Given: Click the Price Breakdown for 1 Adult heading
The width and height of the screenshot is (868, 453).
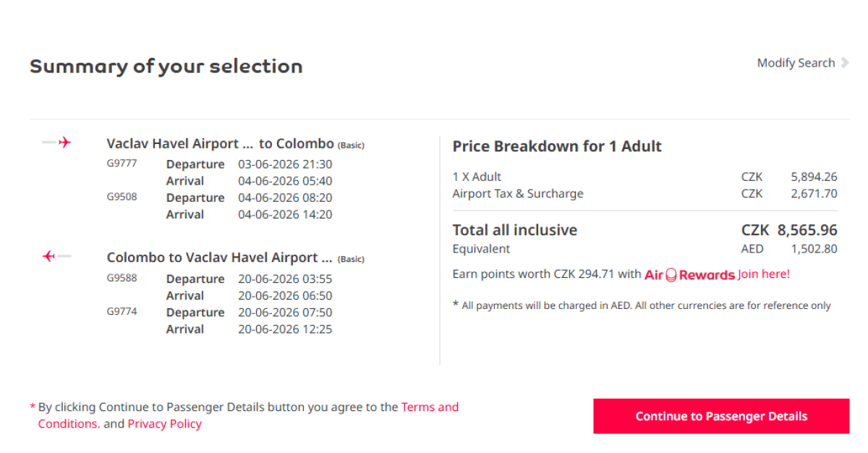Looking at the screenshot, I should coord(557,146).
